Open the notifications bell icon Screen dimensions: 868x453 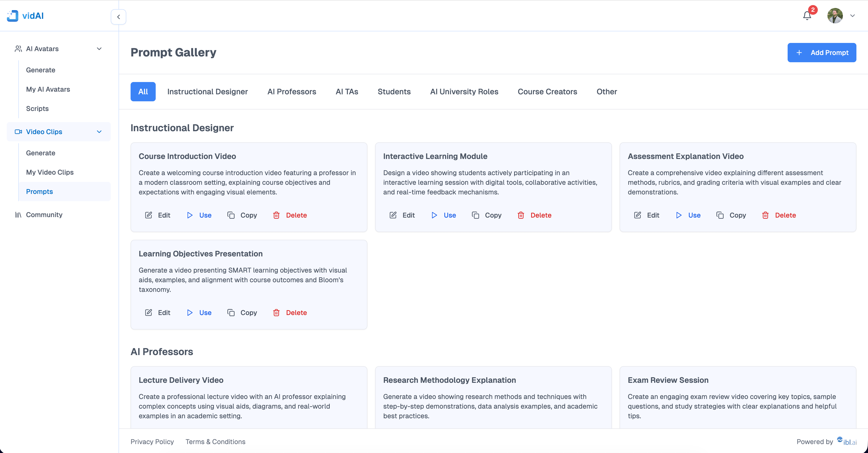[x=807, y=16]
